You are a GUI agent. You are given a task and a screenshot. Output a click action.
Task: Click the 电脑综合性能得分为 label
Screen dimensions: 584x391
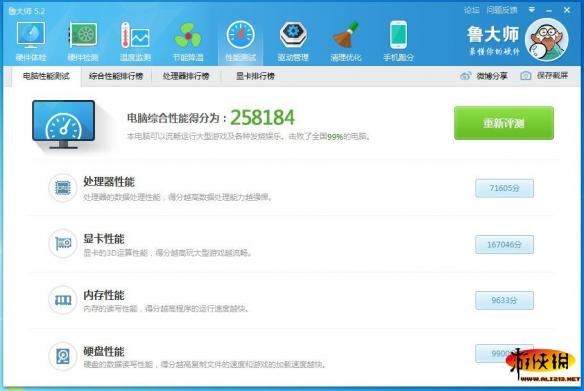point(177,118)
